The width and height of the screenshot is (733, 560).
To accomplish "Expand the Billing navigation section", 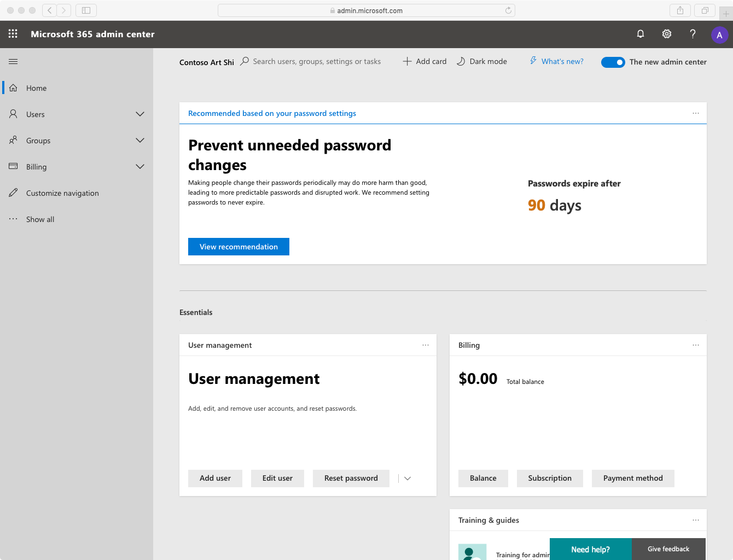I will 140,166.
